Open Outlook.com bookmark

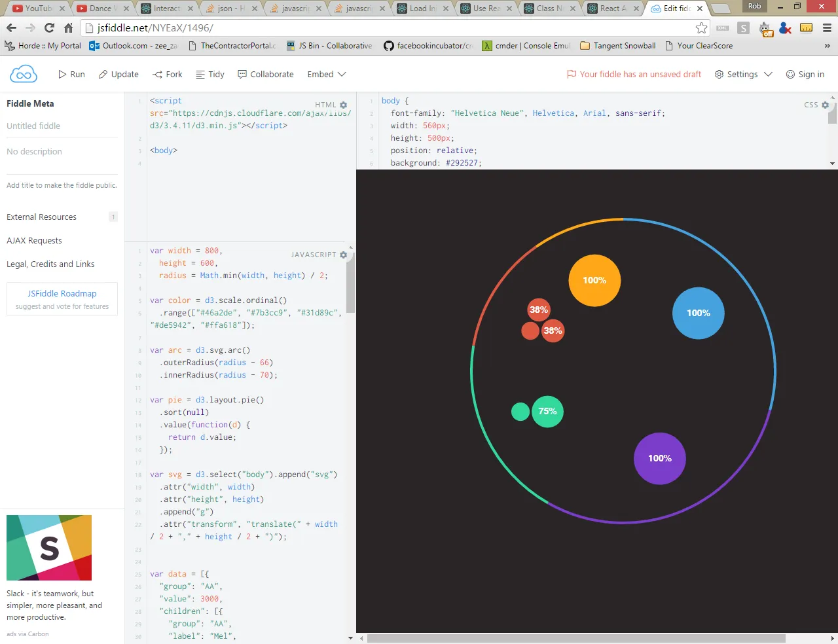134,46
